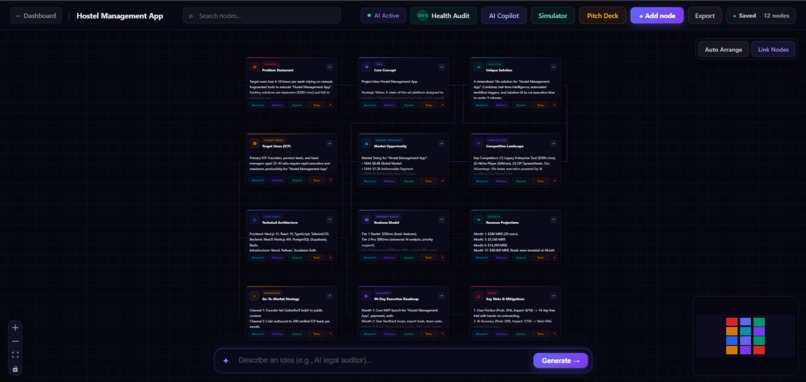The width and height of the screenshot is (806, 382).
Task: Click the Export button
Action: [x=705, y=15]
